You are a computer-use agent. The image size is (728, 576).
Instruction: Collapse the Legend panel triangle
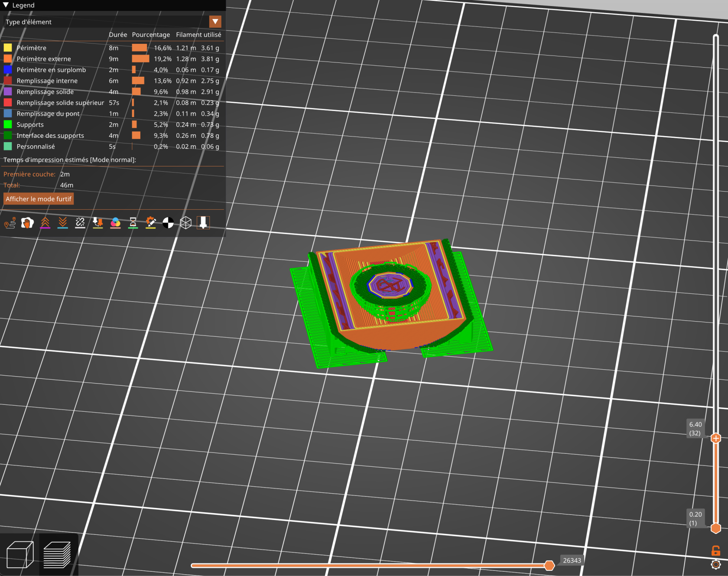(x=6, y=5)
